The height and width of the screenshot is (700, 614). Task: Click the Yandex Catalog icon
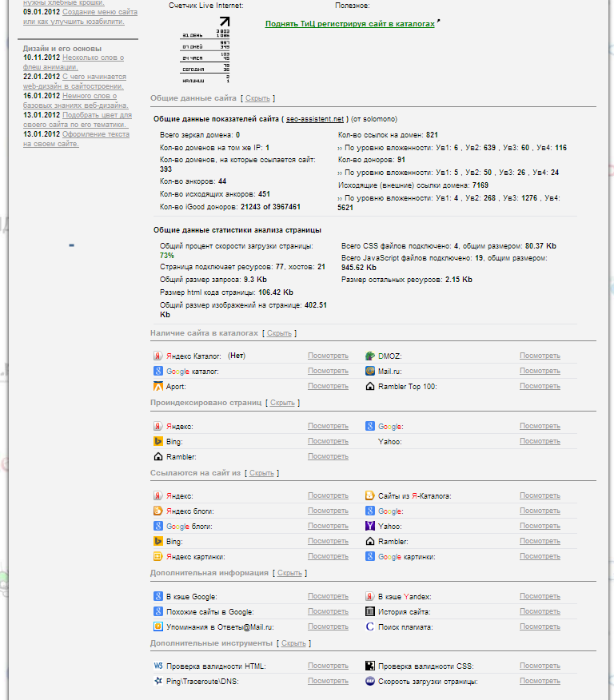click(158, 356)
